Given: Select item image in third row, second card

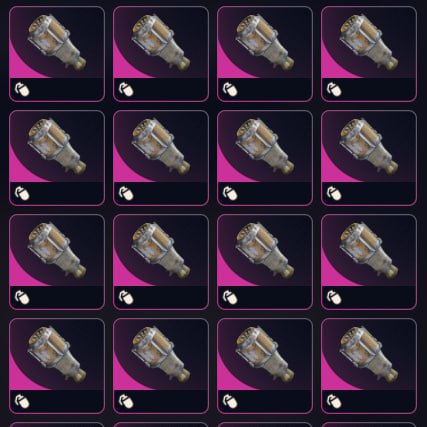Looking at the screenshot, I should tap(161, 250).
